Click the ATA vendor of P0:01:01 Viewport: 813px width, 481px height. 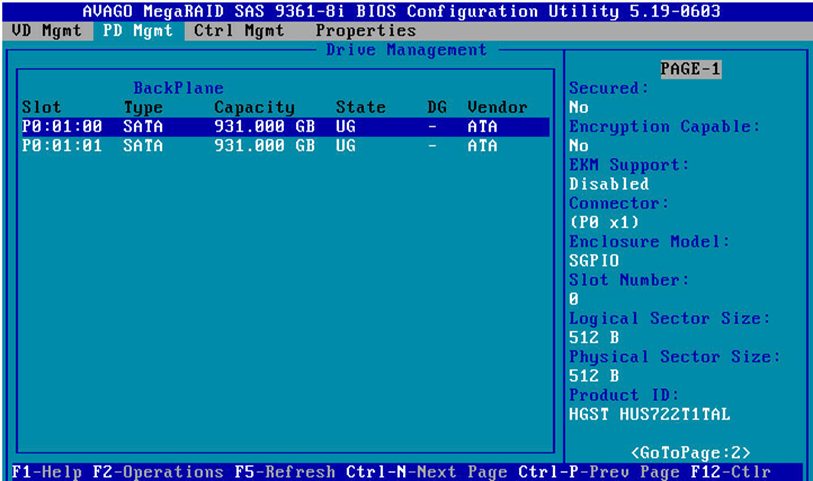482,146
